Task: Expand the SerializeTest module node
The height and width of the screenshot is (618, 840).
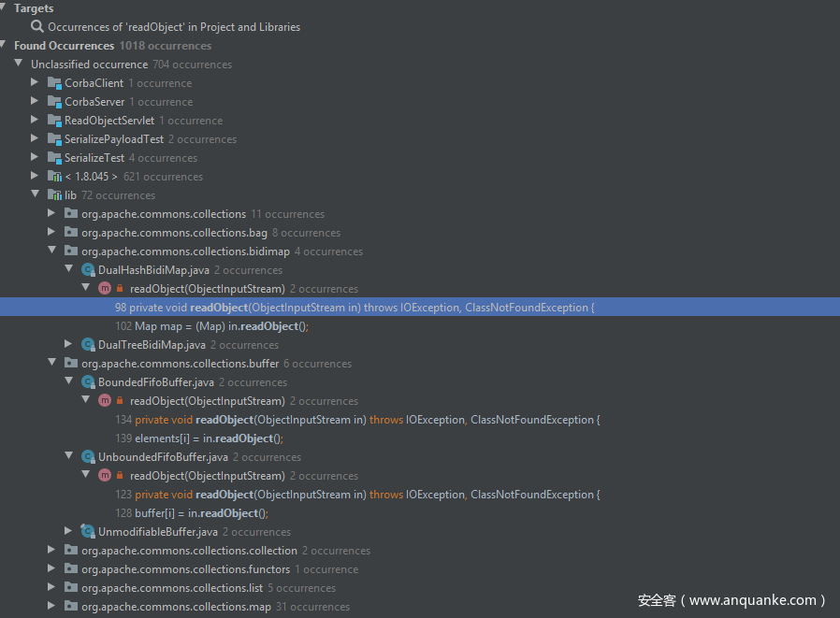Action: [x=36, y=158]
